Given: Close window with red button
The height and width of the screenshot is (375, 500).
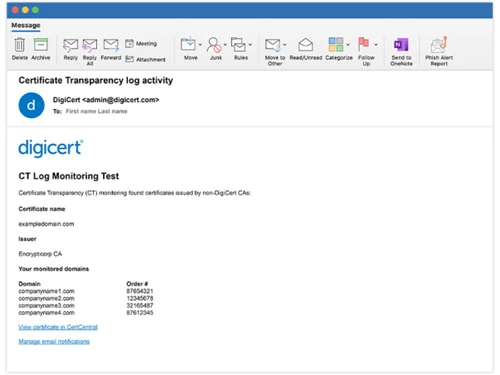Looking at the screenshot, I should tap(15, 10).
